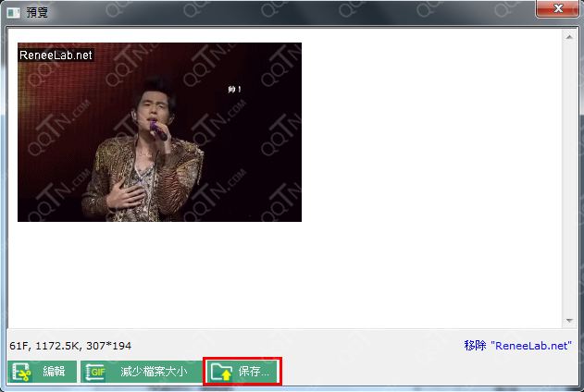Click the small caption text in the GIF

tap(235, 90)
